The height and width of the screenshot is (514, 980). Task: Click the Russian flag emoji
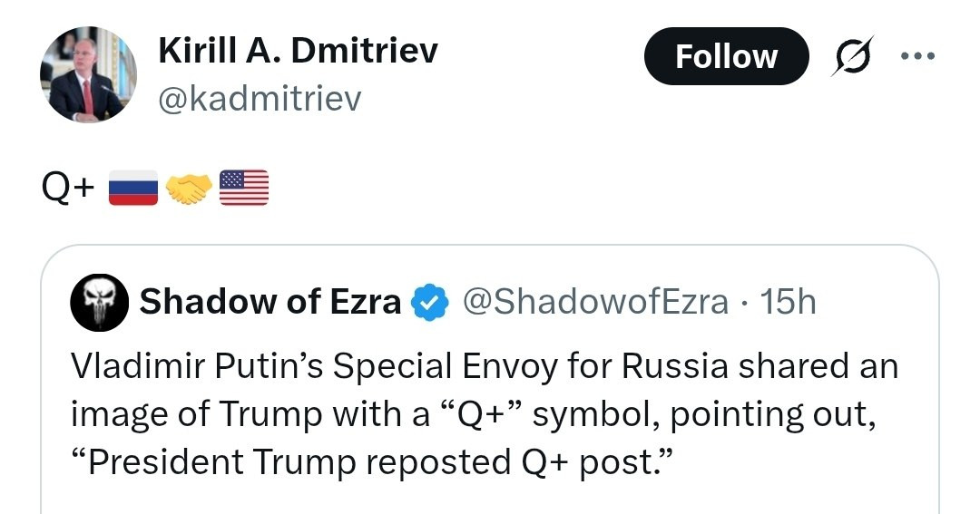coord(133,188)
